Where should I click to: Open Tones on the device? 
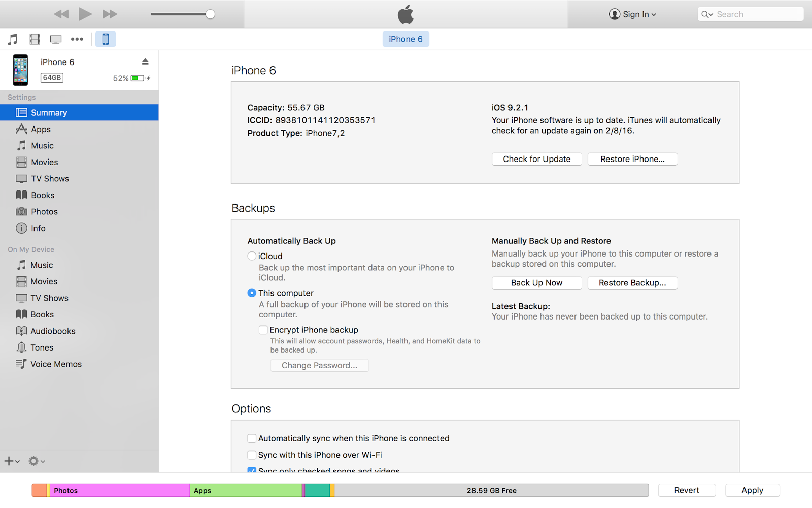tap(79, 347)
